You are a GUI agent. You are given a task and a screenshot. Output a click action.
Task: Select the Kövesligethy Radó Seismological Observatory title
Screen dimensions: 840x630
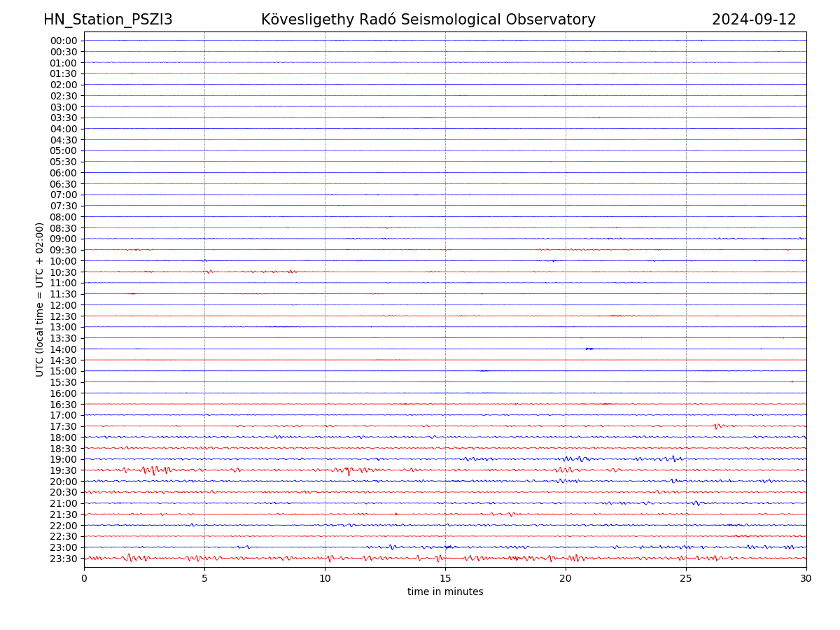(x=428, y=20)
